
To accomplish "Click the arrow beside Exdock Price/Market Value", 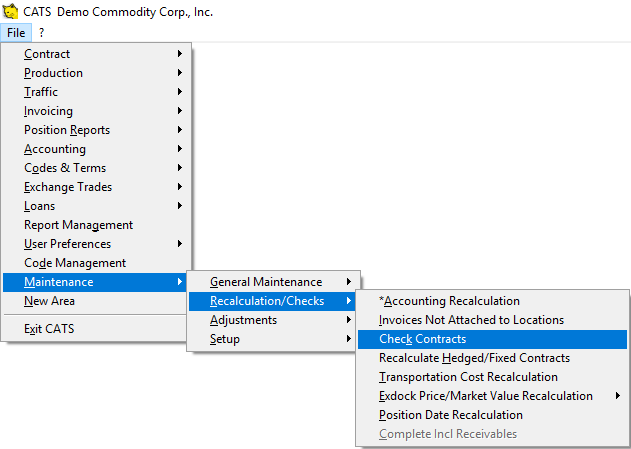I will tap(618, 396).
